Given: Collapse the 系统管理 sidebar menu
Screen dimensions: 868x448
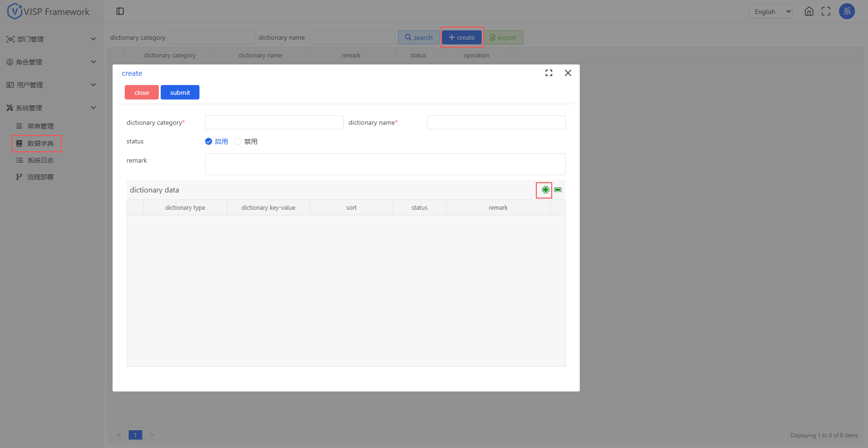Looking at the screenshot, I should tap(51, 108).
